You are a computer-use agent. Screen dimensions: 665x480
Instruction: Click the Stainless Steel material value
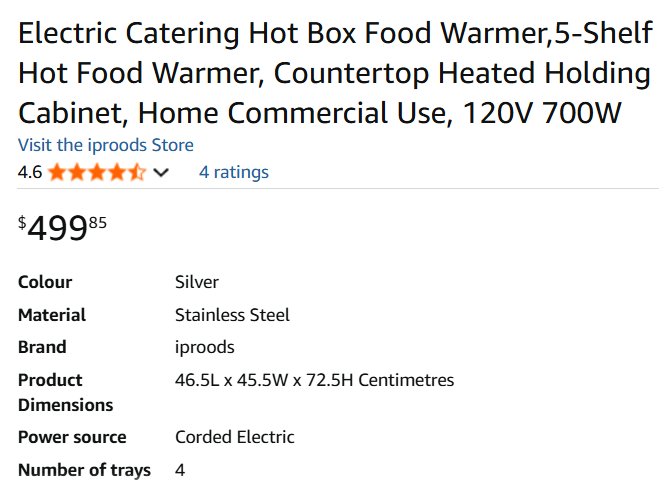tap(232, 315)
